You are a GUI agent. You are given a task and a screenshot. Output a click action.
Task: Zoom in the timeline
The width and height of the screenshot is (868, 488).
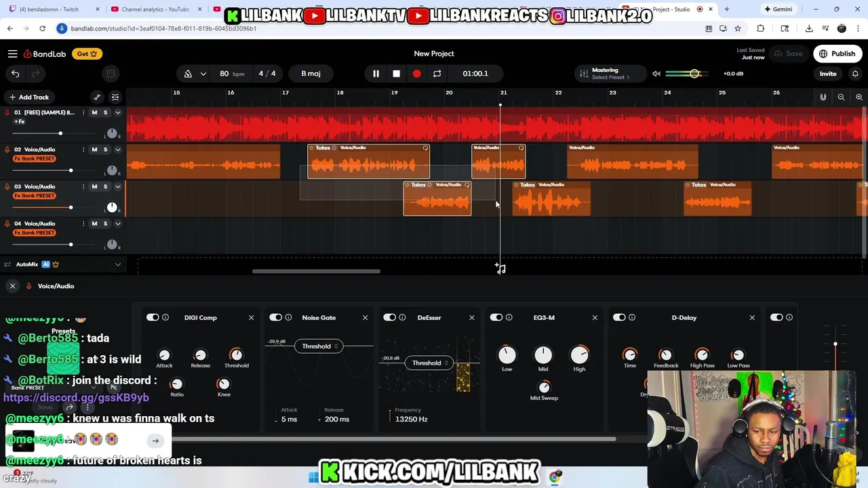point(859,97)
